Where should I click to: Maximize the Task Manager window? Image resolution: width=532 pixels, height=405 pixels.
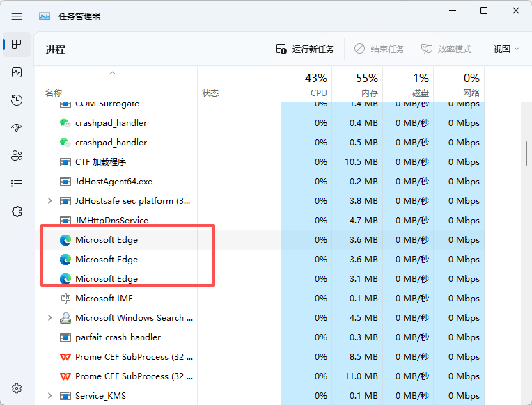[x=484, y=11]
